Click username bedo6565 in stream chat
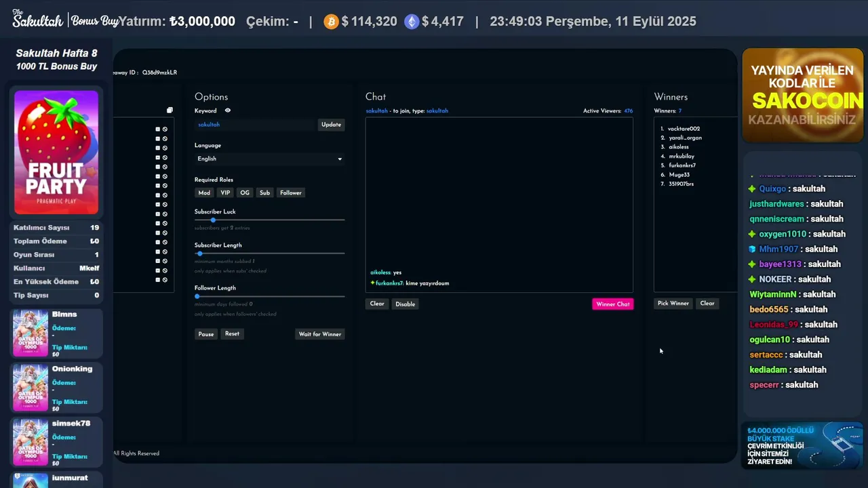The height and width of the screenshot is (488, 868). tap(769, 310)
